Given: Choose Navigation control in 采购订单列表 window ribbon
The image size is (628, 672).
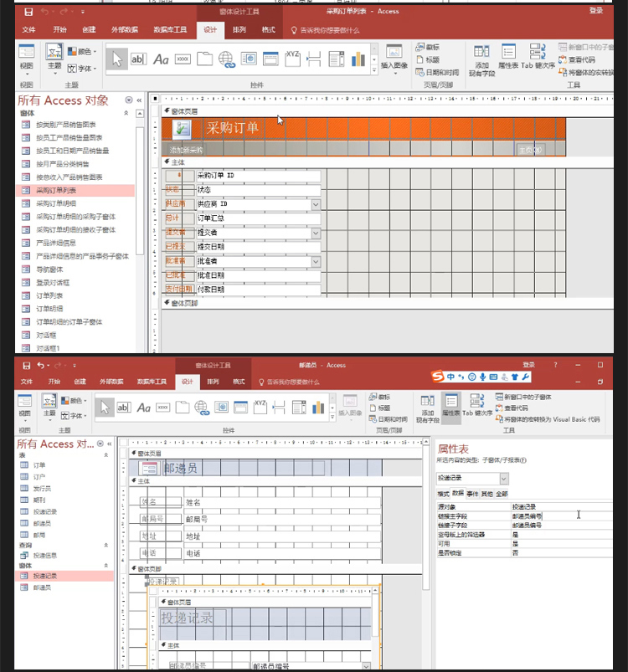Looking at the screenshot, I should tap(270, 59).
